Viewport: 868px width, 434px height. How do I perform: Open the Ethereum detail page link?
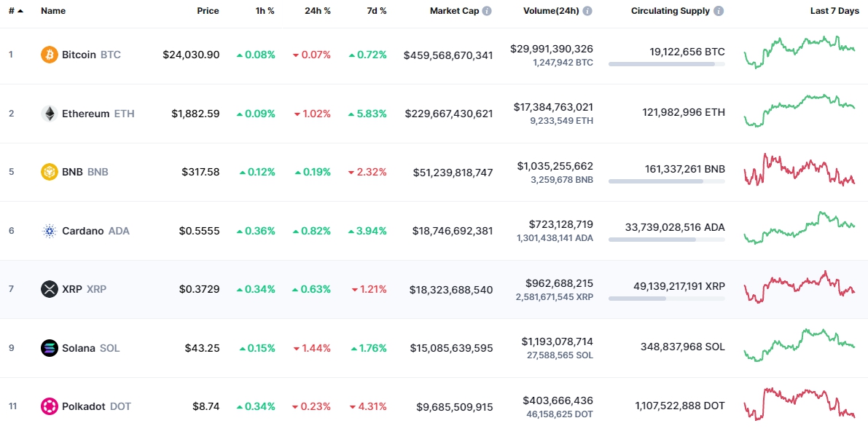click(x=98, y=114)
